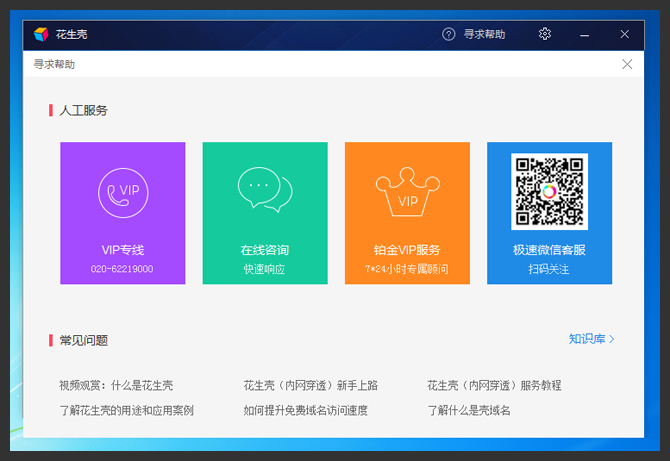
Task: Open the 在线咨询 label
Action: click(265, 250)
